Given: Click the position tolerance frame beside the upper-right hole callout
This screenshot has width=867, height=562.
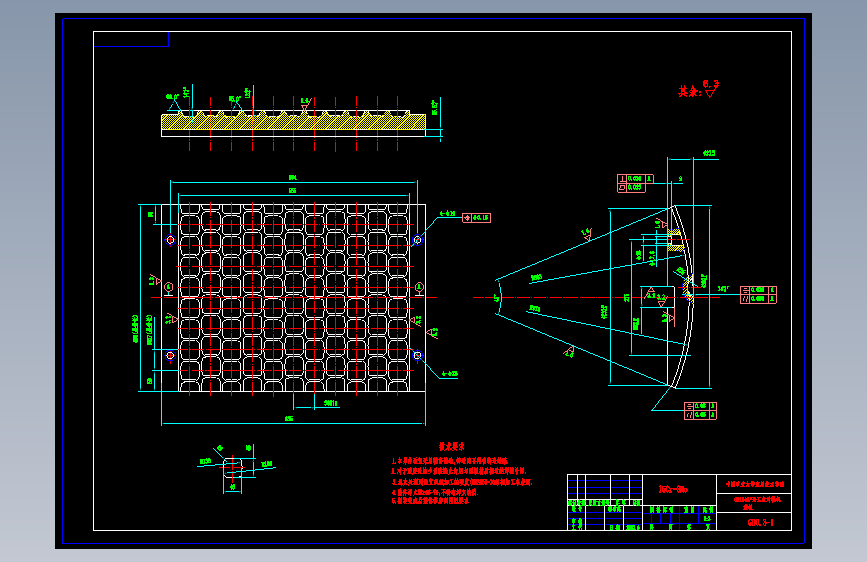Looking at the screenshot, I should (x=476, y=218).
